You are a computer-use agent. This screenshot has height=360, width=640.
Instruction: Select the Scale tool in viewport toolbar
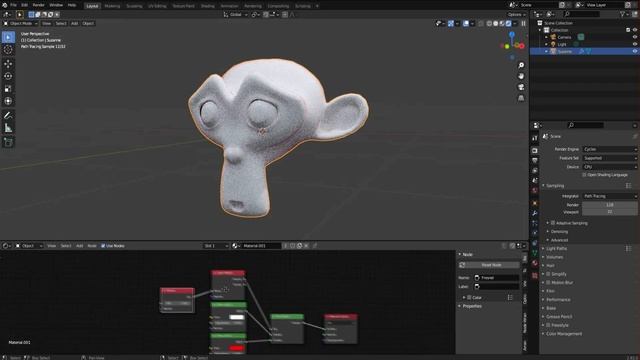click(8, 89)
